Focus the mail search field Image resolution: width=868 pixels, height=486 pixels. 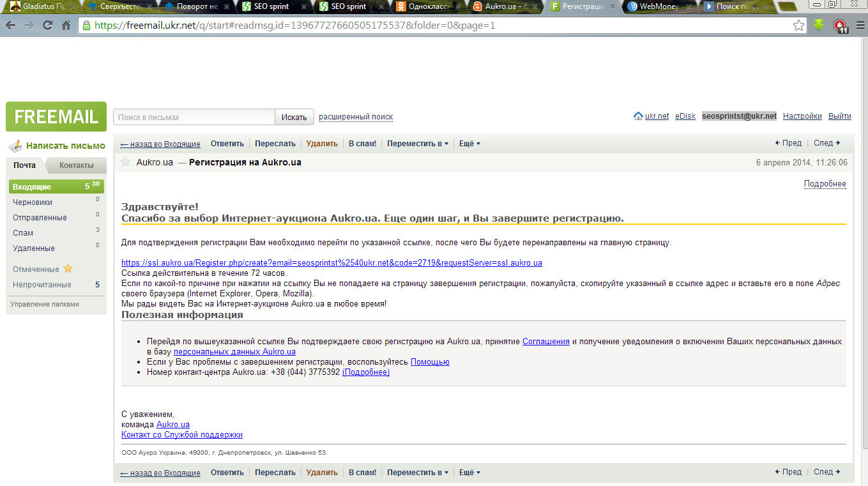[194, 117]
